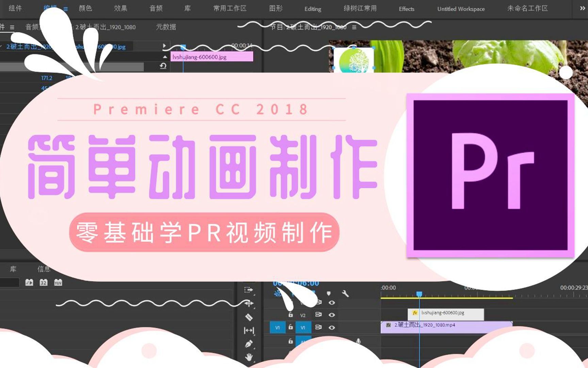Switch to 常用工作区 workspace
588x368 pixels.
[x=230, y=9]
